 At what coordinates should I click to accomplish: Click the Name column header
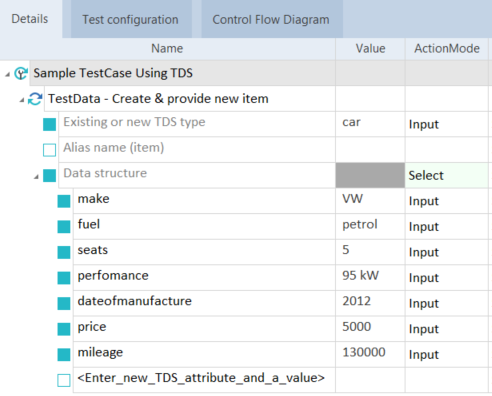coord(167,49)
